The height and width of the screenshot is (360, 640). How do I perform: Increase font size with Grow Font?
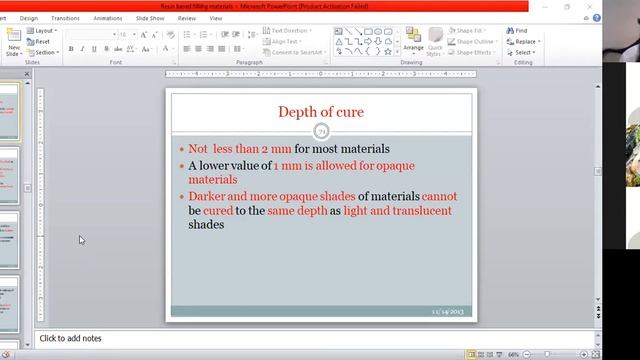tap(144, 35)
